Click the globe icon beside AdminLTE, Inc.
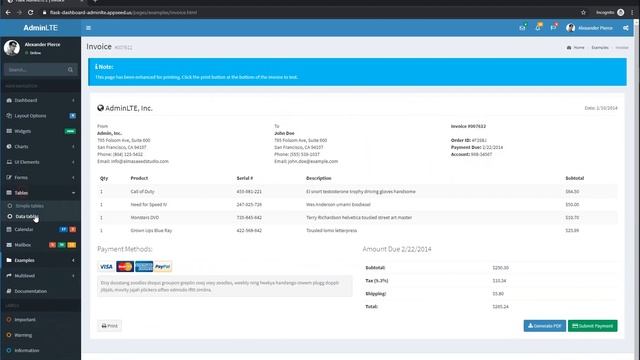 (x=100, y=108)
